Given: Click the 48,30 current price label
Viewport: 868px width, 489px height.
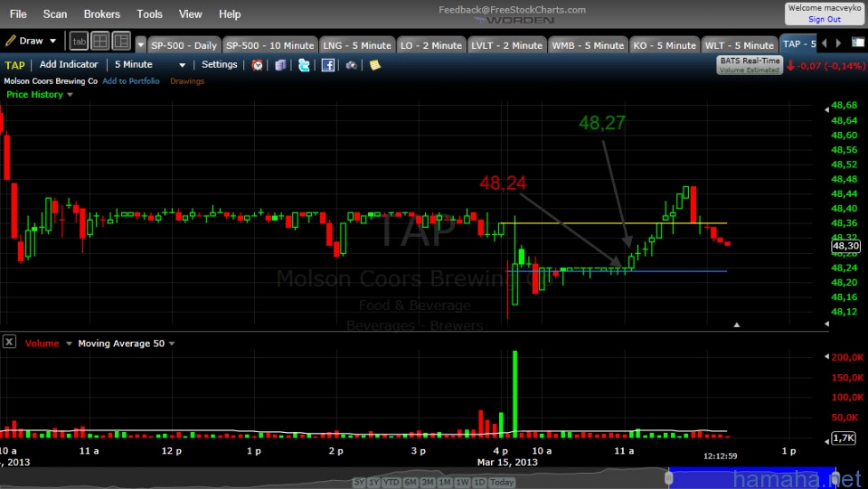Looking at the screenshot, I should [846, 246].
